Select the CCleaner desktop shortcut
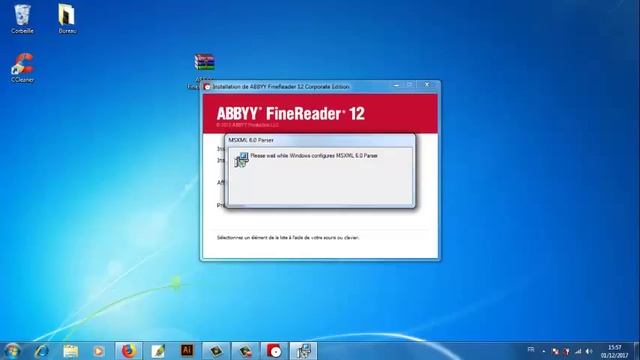The width and height of the screenshot is (640, 360). (22, 68)
